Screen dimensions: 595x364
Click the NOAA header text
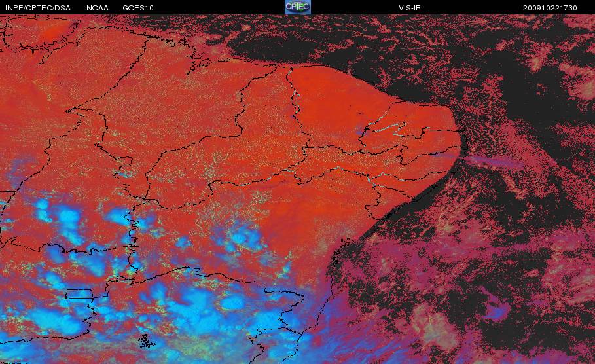click(x=98, y=8)
